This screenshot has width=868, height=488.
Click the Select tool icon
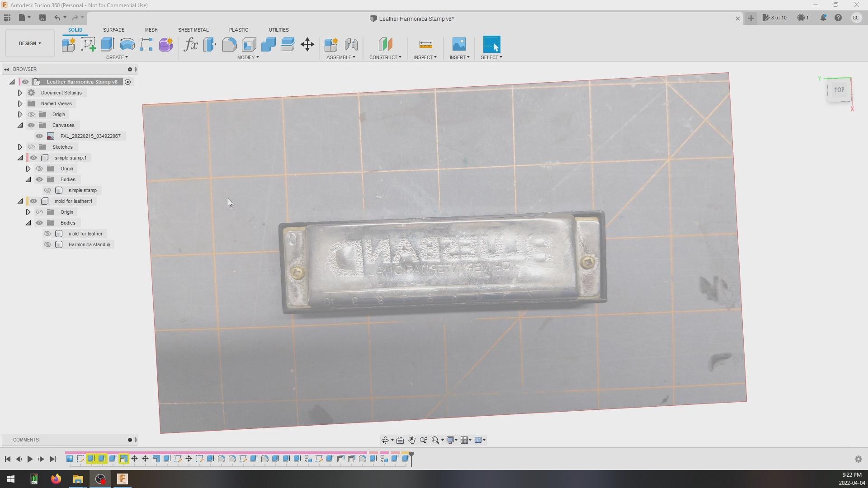click(x=492, y=44)
